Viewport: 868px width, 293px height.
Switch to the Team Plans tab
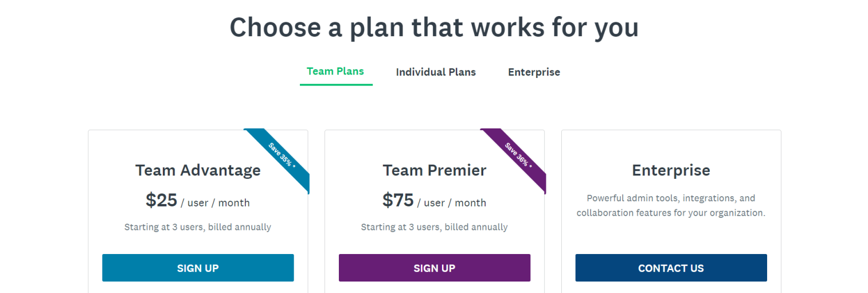click(335, 72)
